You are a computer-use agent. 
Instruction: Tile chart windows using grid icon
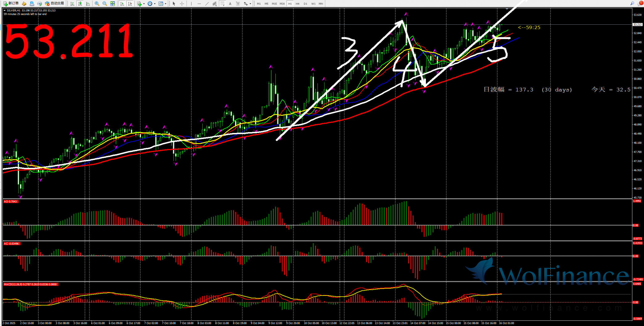pyautogui.click(x=113, y=4)
